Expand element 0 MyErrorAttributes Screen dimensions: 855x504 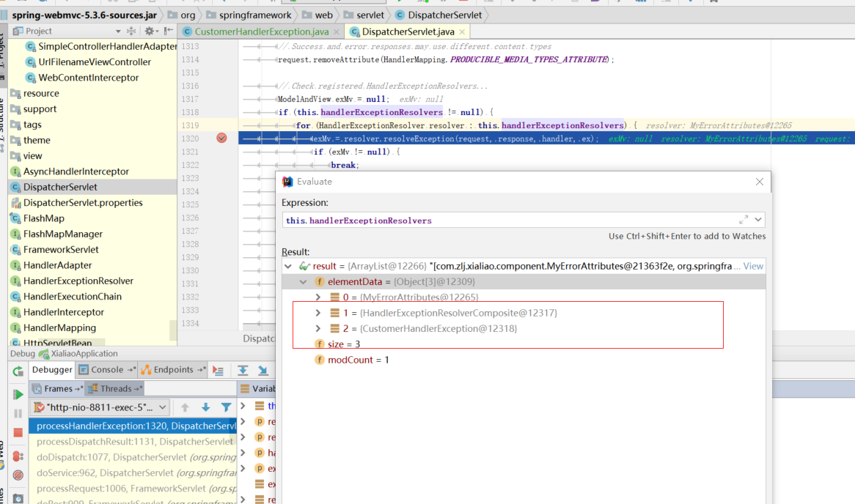(x=318, y=297)
